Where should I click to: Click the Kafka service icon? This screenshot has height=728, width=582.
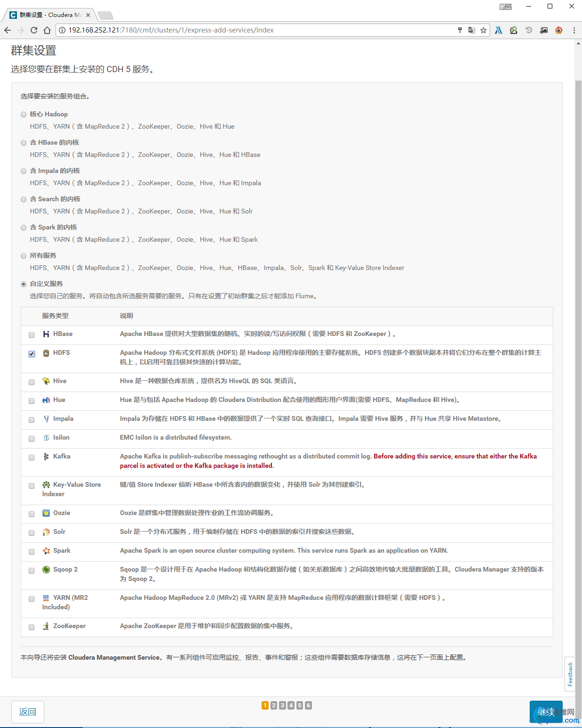tap(46, 457)
